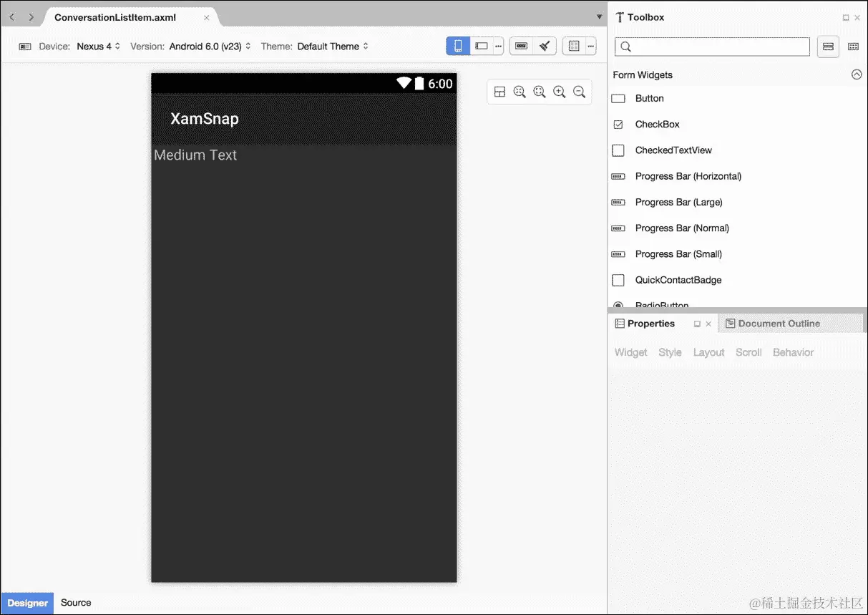868x615 pixels.
Task: Switch to landscape orientation icon
Action: (481, 46)
